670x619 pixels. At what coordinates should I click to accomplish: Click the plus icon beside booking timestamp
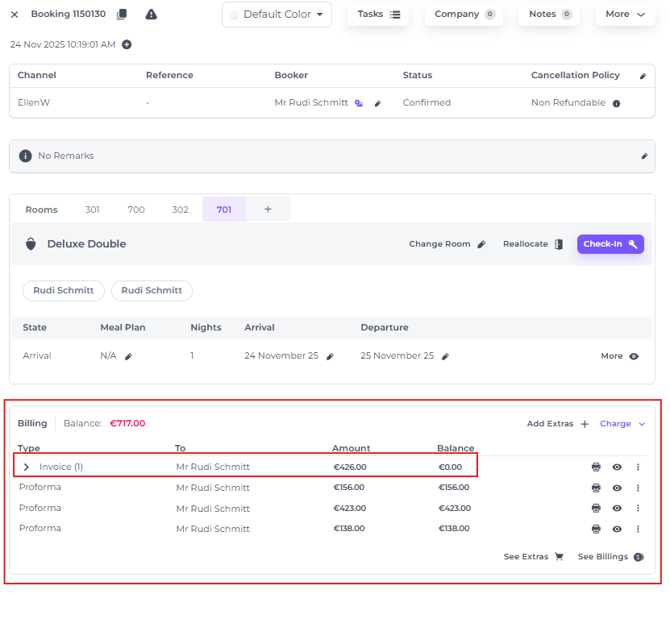[127, 45]
